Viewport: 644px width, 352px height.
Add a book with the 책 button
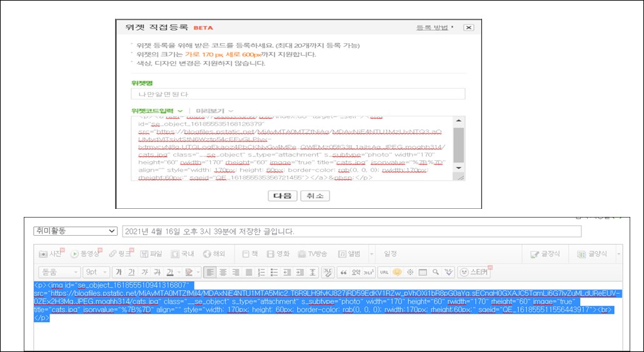[250, 254]
